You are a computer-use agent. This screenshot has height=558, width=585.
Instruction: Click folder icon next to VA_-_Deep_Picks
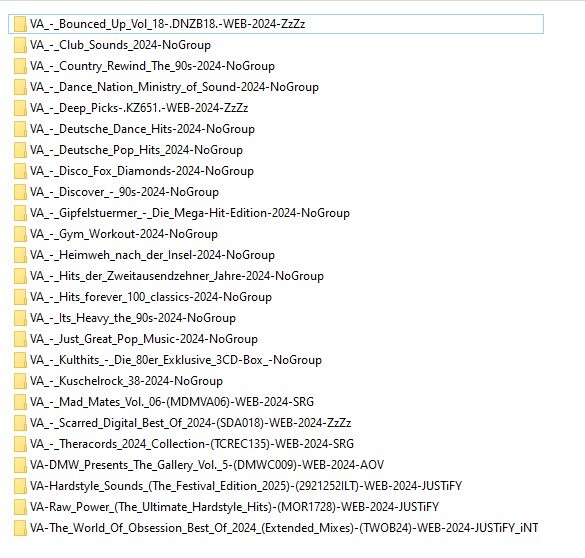click(20, 108)
